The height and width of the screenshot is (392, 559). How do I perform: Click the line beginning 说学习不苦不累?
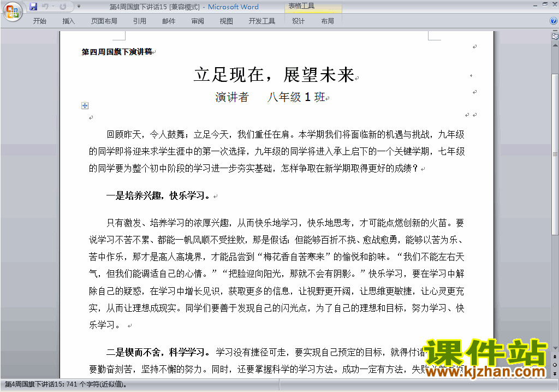[x=277, y=240]
